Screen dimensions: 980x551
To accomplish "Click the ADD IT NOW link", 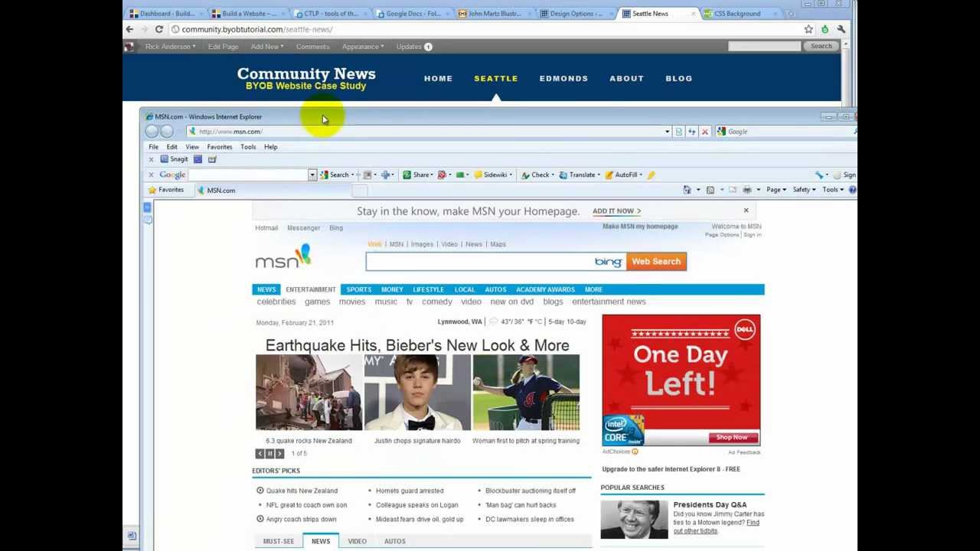I will point(616,210).
